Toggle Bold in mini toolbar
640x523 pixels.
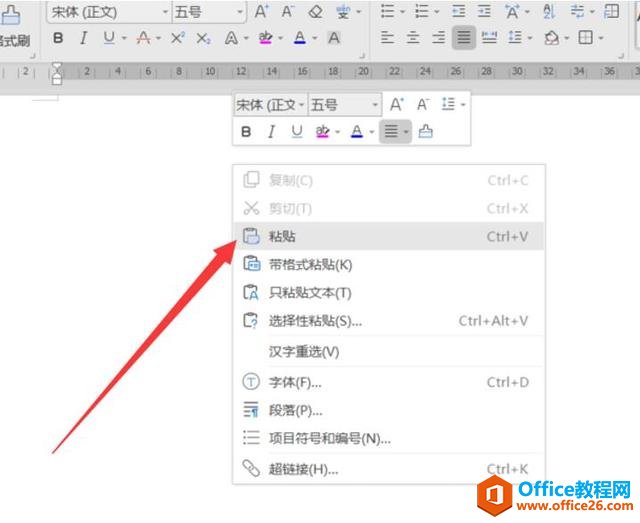pyautogui.click(x=246, y=131)
